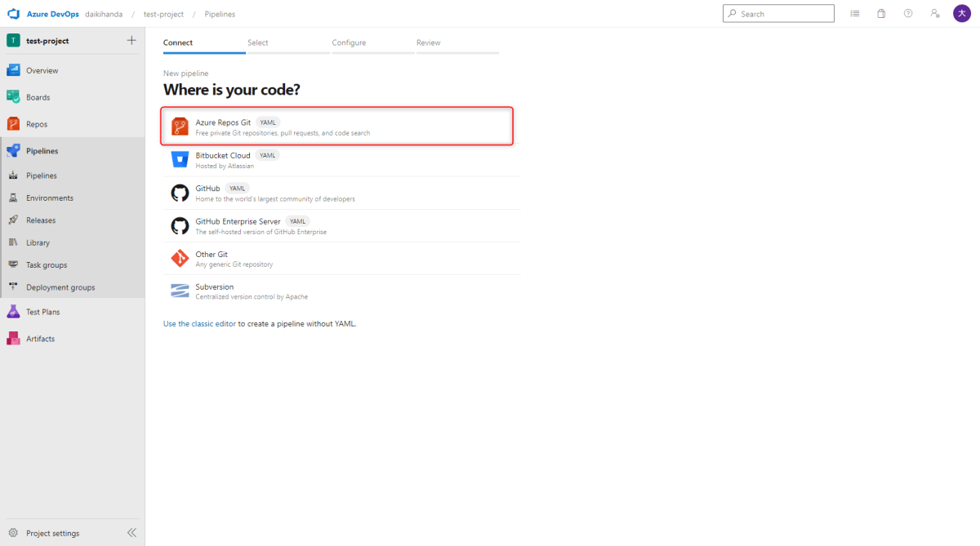Click the Task groups icon
Image resolution: width=980 pixels, height=546 pixels.
point(13,264)
